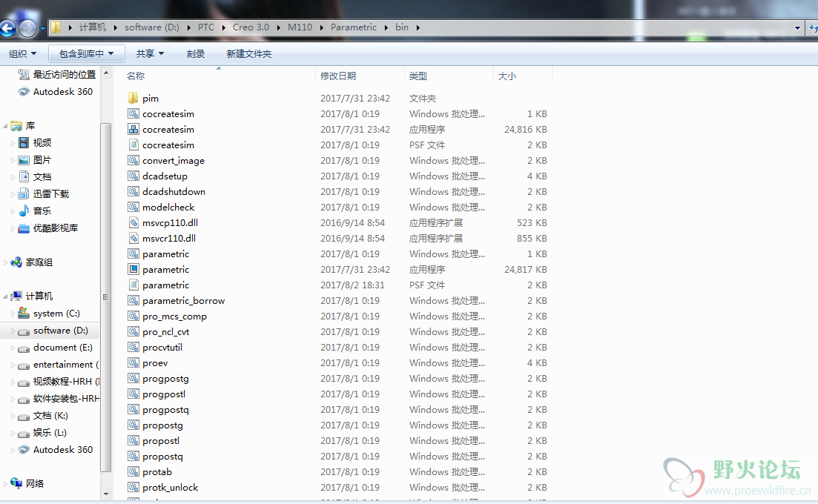Open the Music (音乐) library icon

point(24,211)
